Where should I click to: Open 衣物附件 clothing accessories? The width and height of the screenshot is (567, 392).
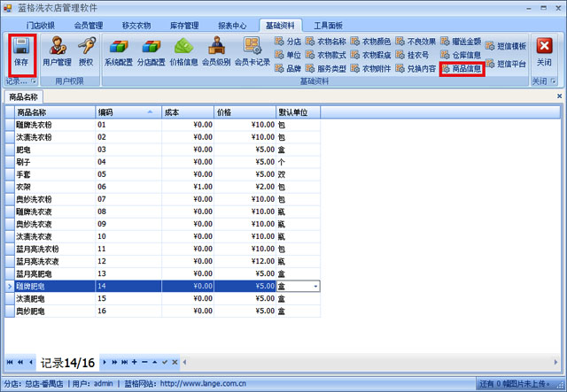[370, 68]
